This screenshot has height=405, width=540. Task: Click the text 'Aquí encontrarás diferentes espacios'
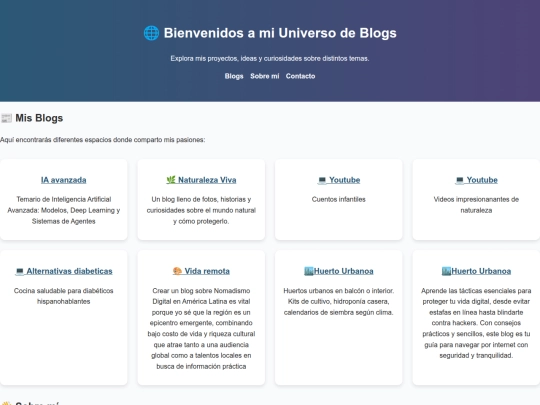click(x=103, y=140)
